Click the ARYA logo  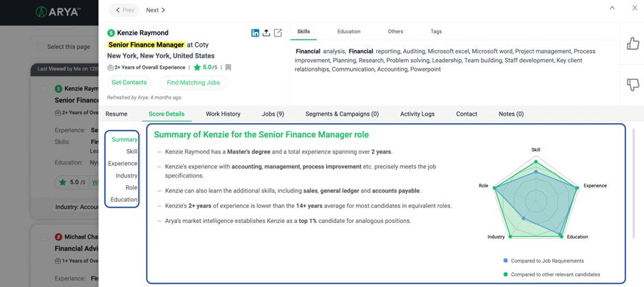click(x=58, y=12)
